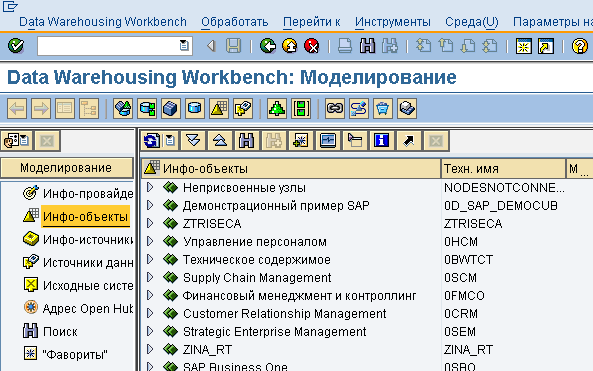The width and height of the screenshot is (593, 371).
Task: Click the InfoObject triangle-grid toolbar icon
Action: coord(219,109)
